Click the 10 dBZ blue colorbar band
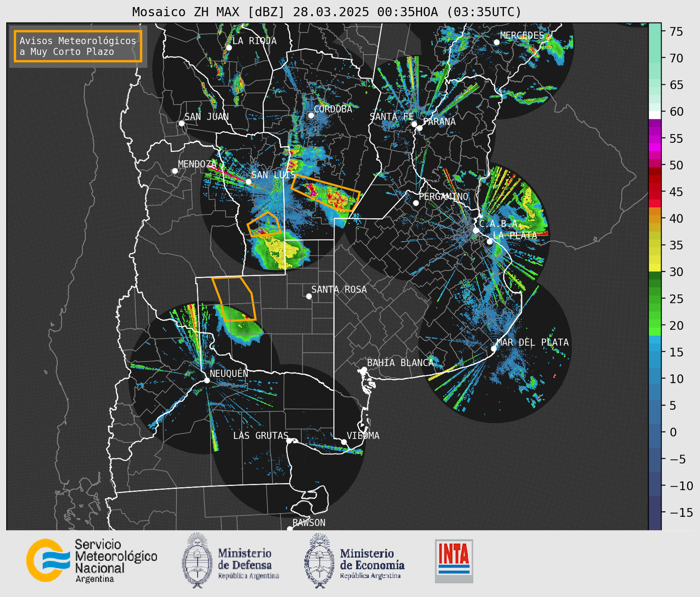The image size is (700, 597). click(655, 379)
